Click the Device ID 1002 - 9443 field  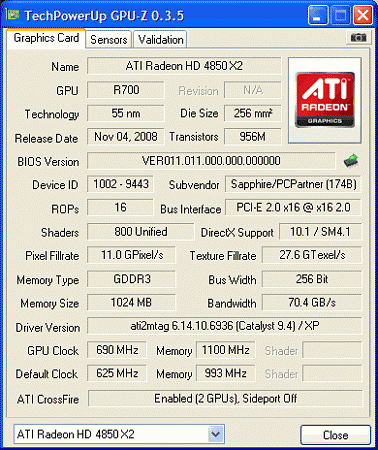(x=121, y=184)
